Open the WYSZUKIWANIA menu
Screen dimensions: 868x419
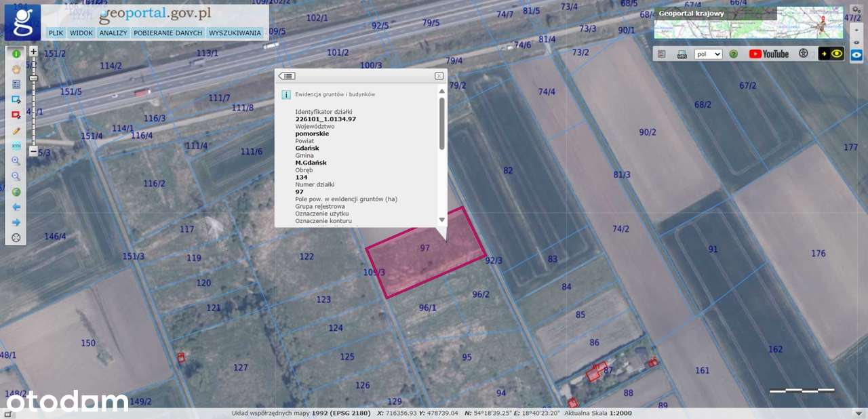tap(235, 33)
